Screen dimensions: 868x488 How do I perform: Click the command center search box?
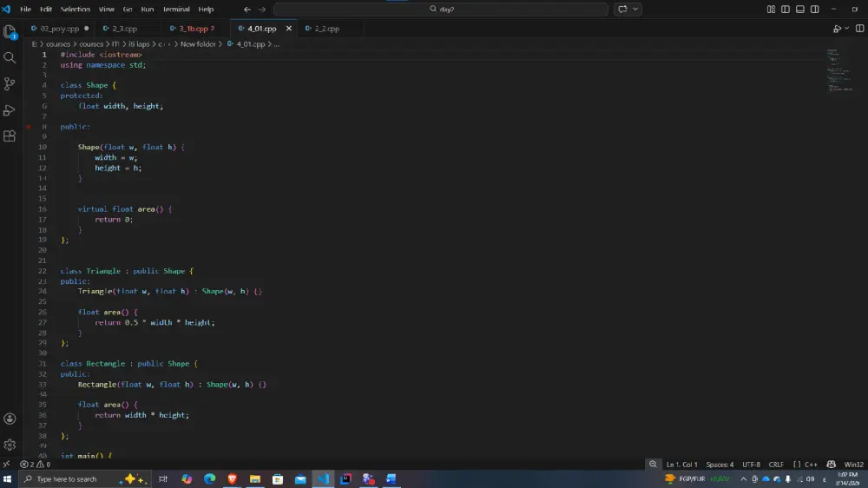click(x=441, y=10)
